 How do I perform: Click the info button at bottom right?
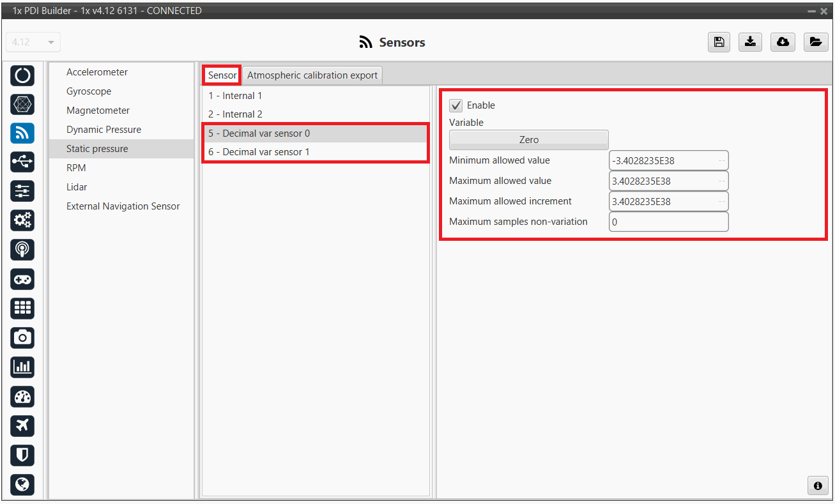(817, 485)
